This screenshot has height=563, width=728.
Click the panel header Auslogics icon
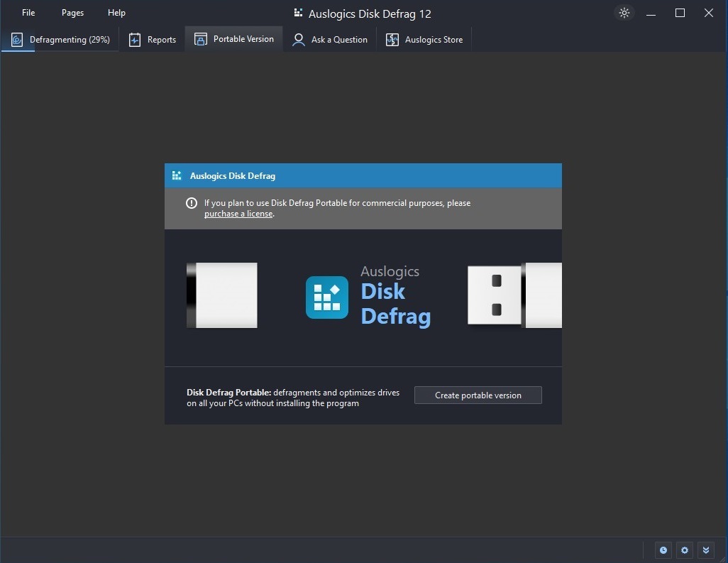(177, 175)
